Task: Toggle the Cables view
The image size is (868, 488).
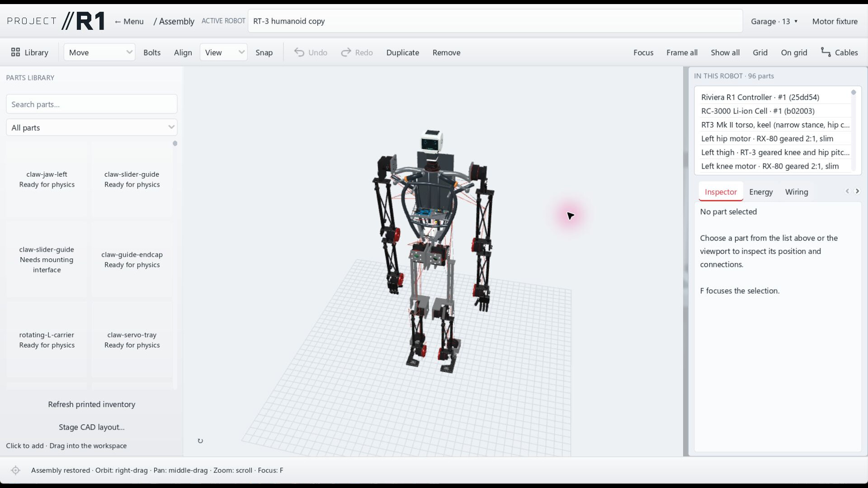Action: click(x=840, y=52)
